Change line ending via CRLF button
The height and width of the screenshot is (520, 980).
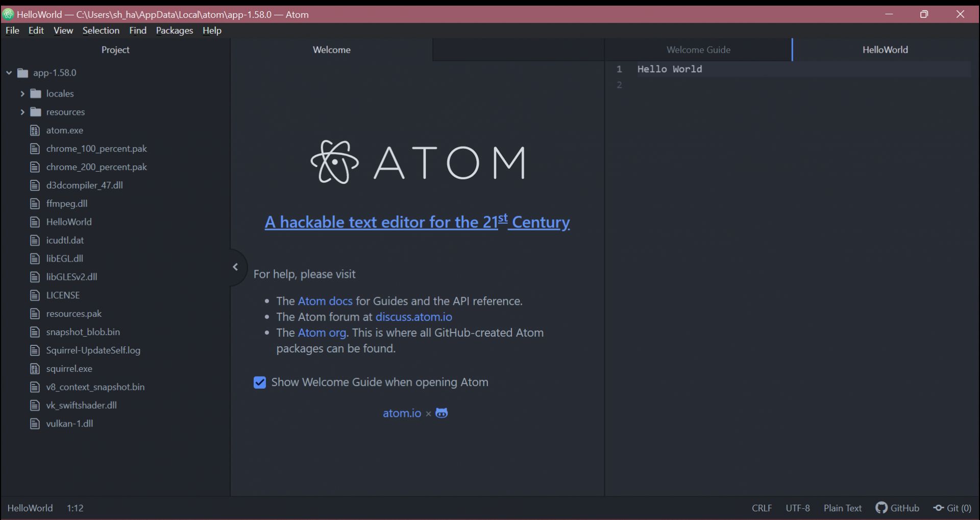click(x=762, y=508)
